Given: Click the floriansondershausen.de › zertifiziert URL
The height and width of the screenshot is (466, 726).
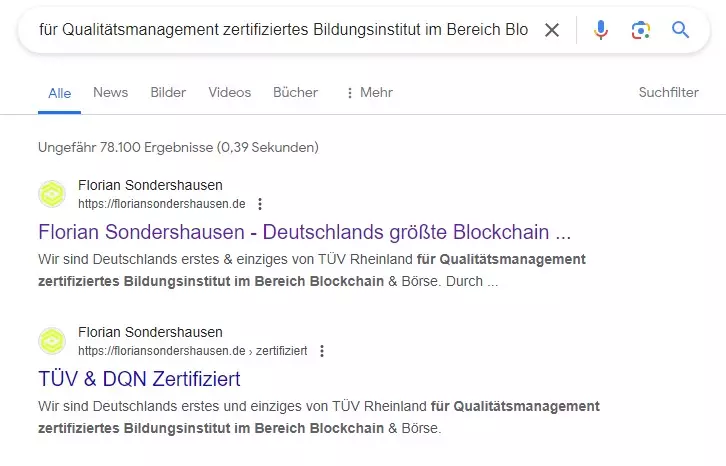Looking at the screenshot, I should point(193,351).
